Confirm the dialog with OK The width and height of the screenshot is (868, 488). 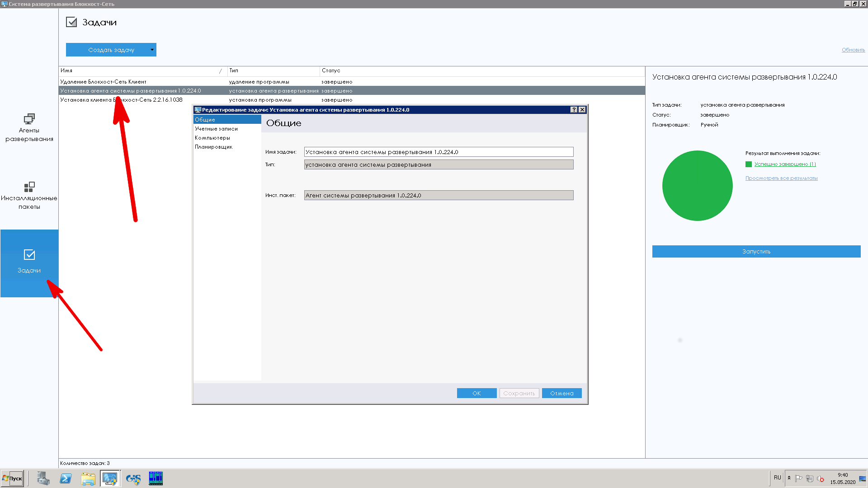pyautogui.click(x=476, y=393)
